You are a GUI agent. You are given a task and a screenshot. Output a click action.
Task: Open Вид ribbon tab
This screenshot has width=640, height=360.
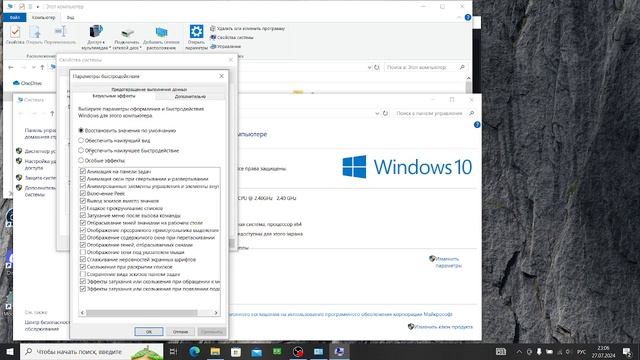[71, 18]
